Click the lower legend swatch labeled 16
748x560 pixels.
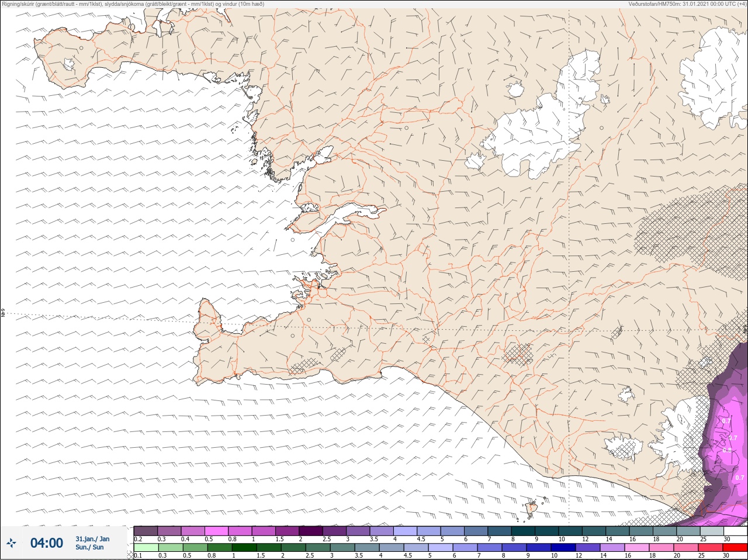point(638,548)
